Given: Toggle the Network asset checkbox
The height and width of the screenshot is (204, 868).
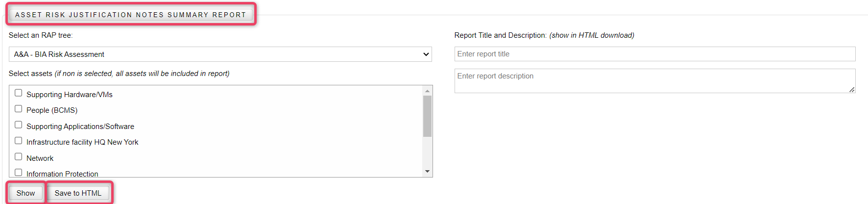Looking at the screenshot, I should (19, 157).
